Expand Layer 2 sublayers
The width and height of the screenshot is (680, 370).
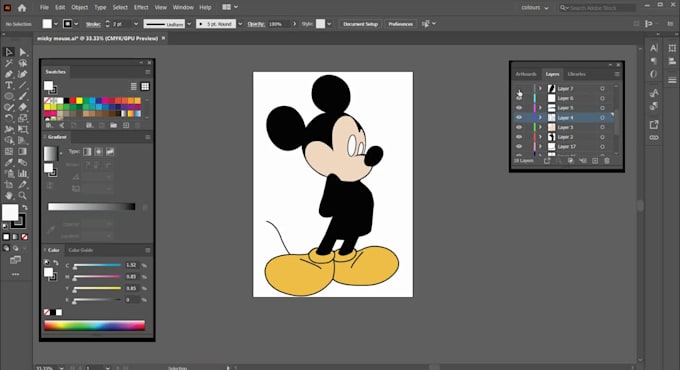click(540, 137)
